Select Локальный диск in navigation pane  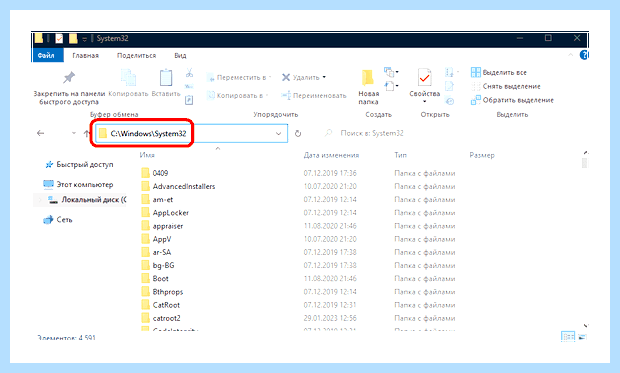(87, 200)
